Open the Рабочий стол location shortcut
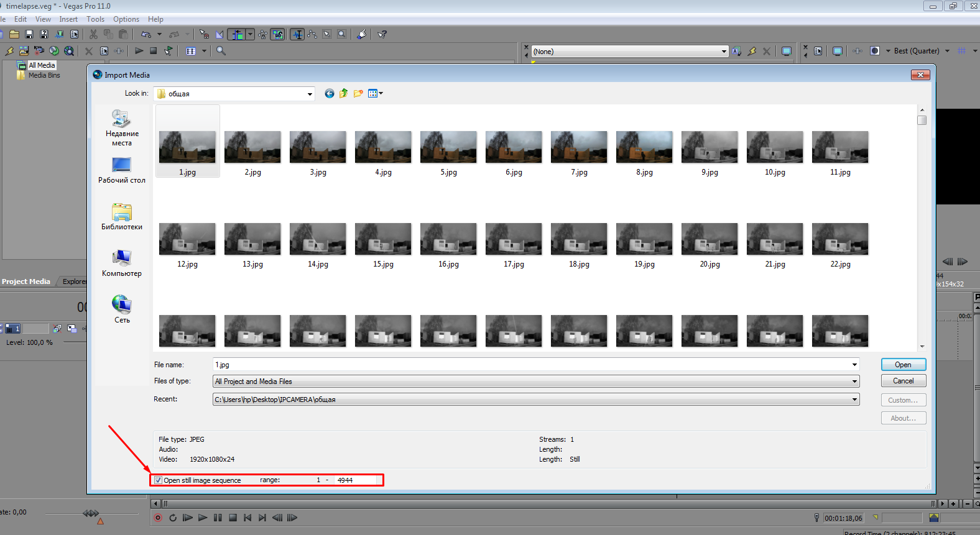The width and height of the screenshot is (980, 535). (x=122, y=170)
